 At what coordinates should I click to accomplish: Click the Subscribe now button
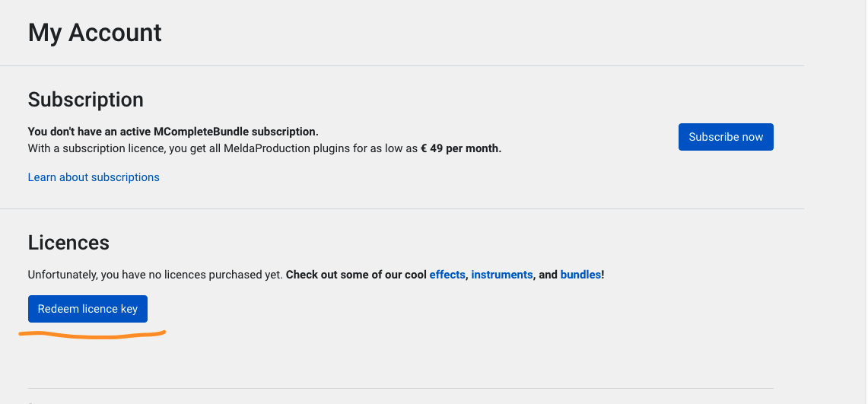[x=726, y=137]
